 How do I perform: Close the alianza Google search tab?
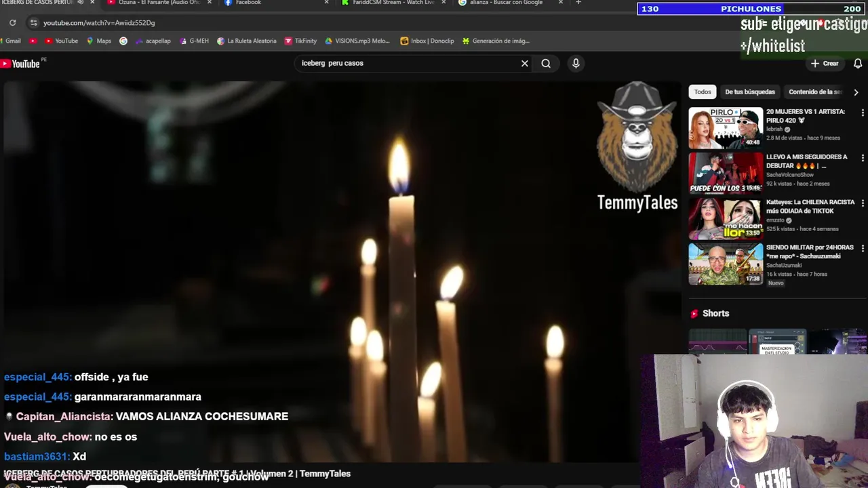(x=561, y=3)
